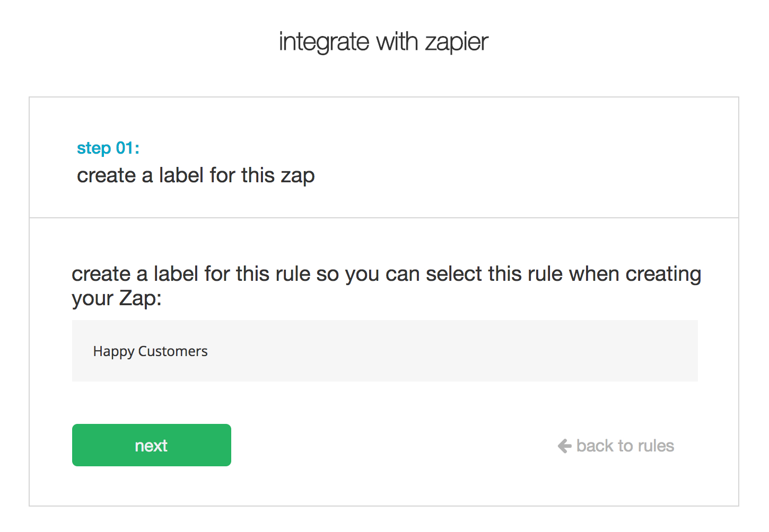Click the word integrate in the page title
The width and height of the screenshot is (769, 532).
coord(324,42)
